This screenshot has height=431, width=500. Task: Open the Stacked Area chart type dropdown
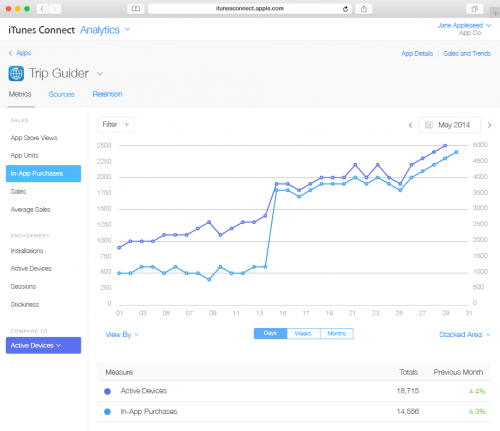(x=465, y=334)
